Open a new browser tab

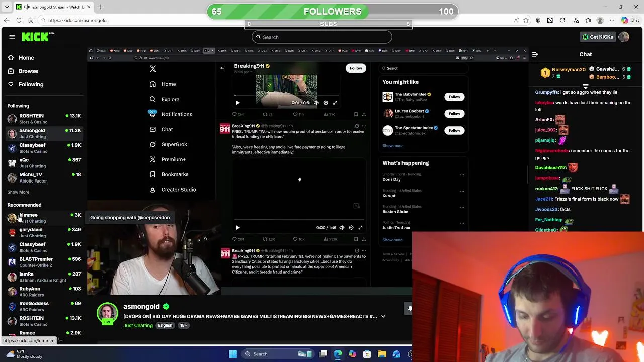click(x=100, y=7)
